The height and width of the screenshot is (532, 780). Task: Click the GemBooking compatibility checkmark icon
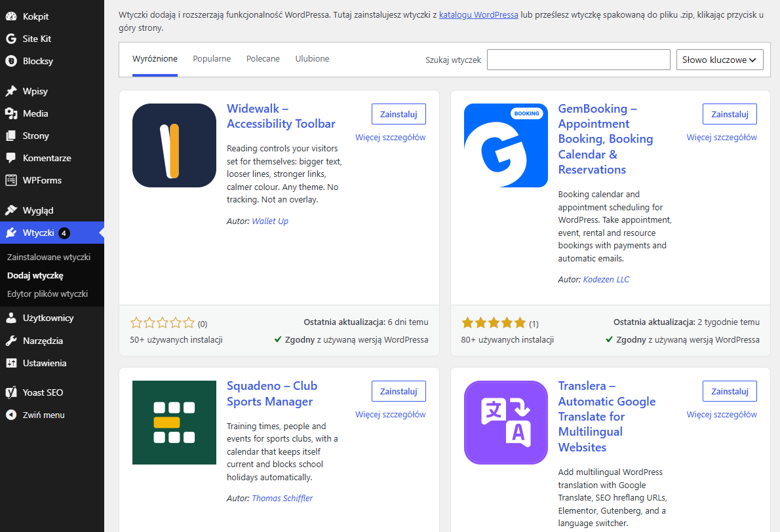(610, 339)
